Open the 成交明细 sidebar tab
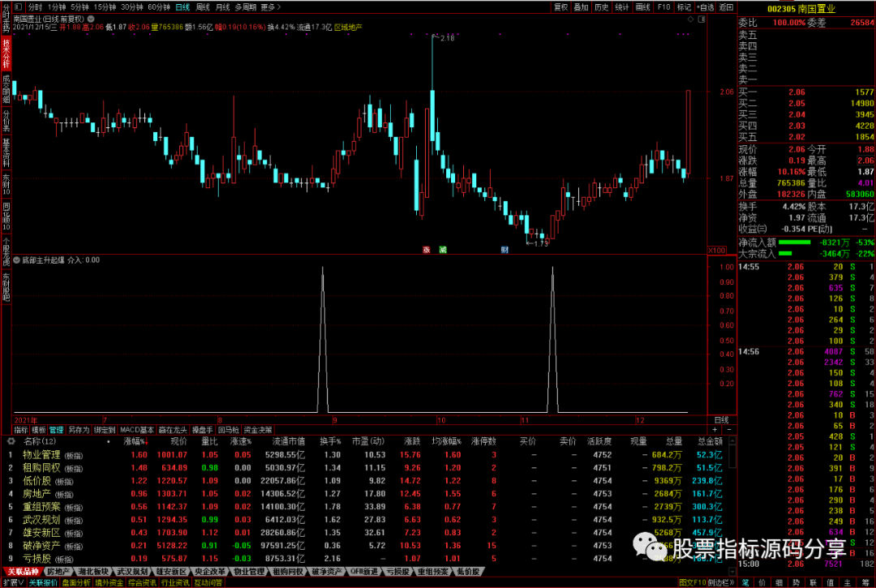876x588 pixels. [6, 88]
